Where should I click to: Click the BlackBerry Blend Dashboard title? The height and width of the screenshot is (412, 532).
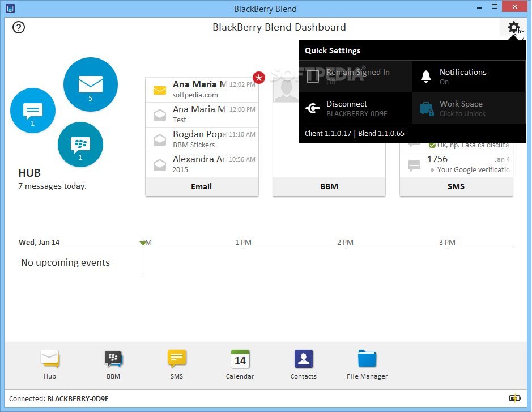point(279,27)
